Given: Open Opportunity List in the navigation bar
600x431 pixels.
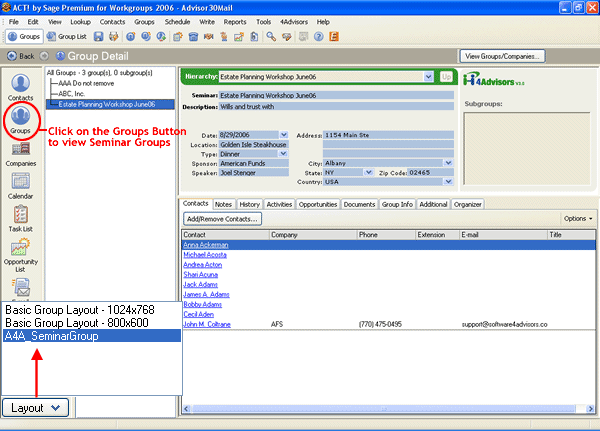Looking at the screenshot, I should click(21, 255).
